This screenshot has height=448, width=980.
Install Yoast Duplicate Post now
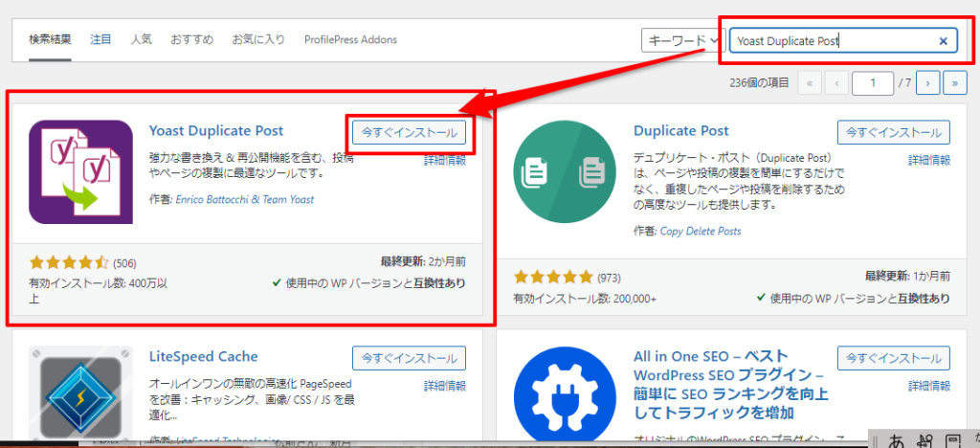coord(409,133)
